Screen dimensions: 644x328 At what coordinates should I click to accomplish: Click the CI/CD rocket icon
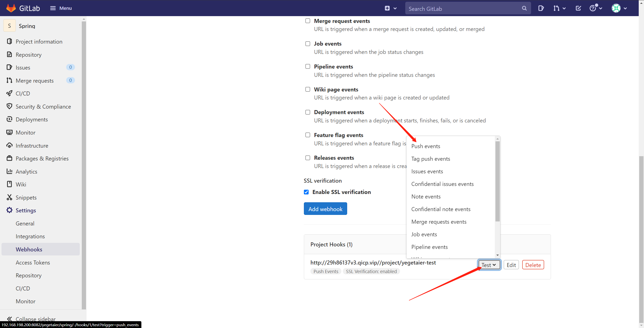(9, 93)
